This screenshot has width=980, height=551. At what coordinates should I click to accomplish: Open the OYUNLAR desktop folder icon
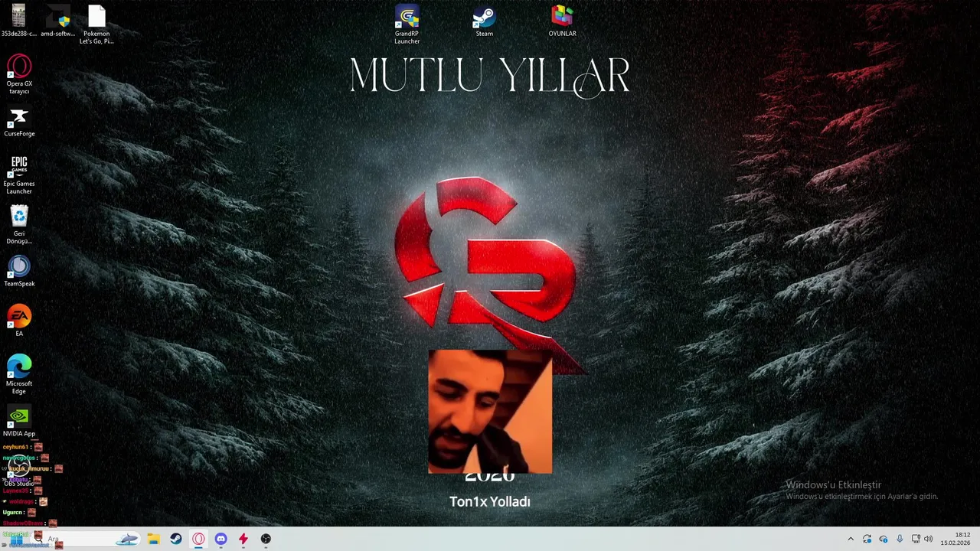[x=562, y=21]
